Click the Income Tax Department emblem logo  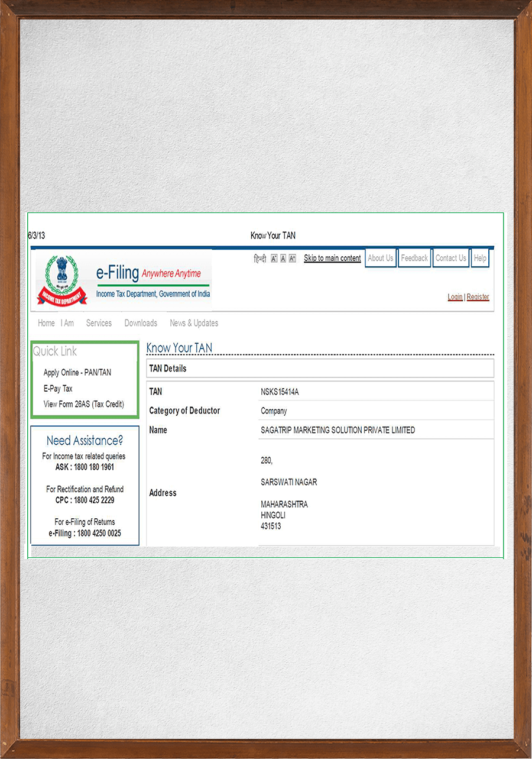pos(61,280)
